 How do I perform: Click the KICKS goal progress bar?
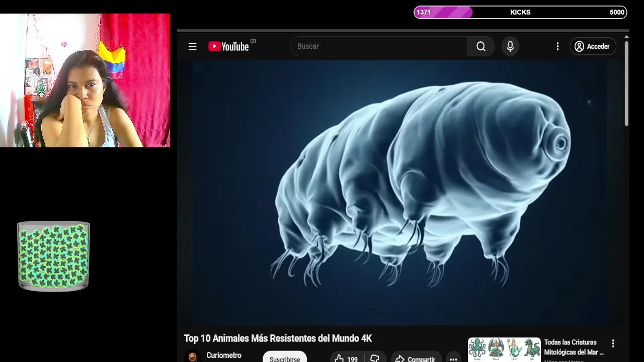520,12
